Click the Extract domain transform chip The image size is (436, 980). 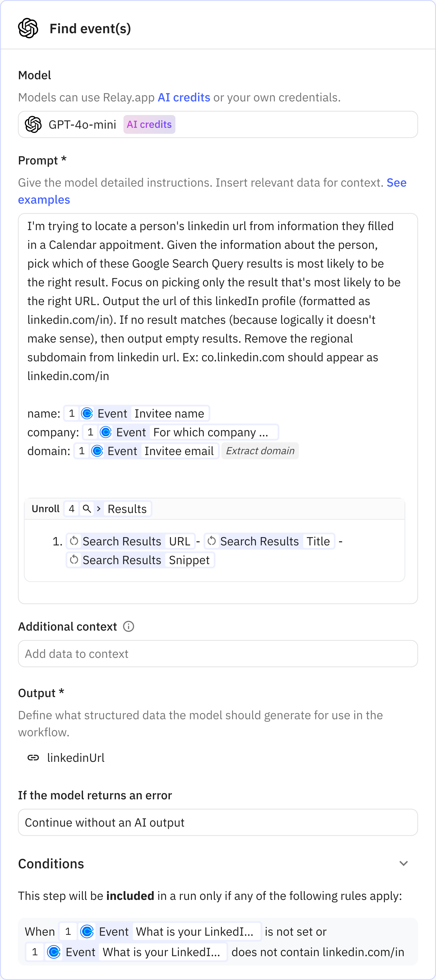click(x=260, y=451)
